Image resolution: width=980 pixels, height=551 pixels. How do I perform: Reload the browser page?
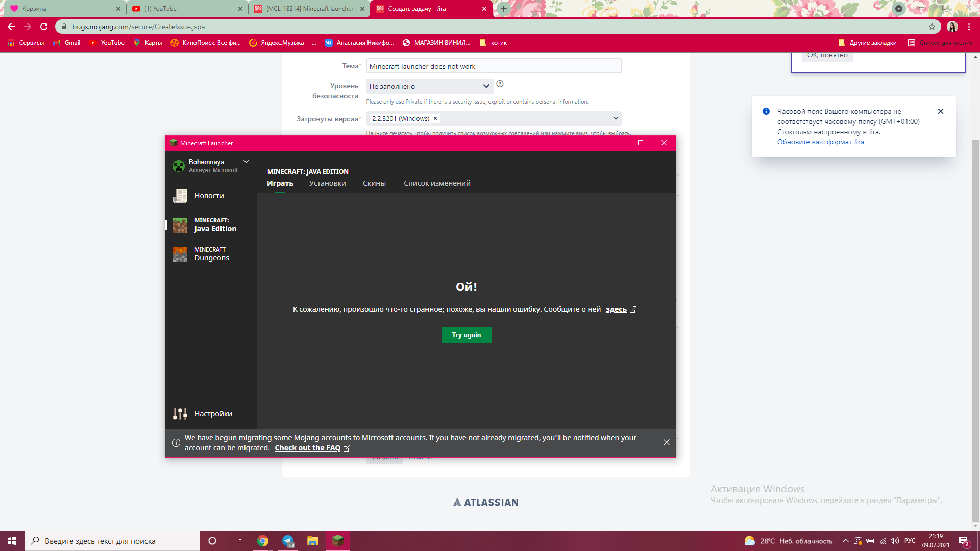coord(44,27)
